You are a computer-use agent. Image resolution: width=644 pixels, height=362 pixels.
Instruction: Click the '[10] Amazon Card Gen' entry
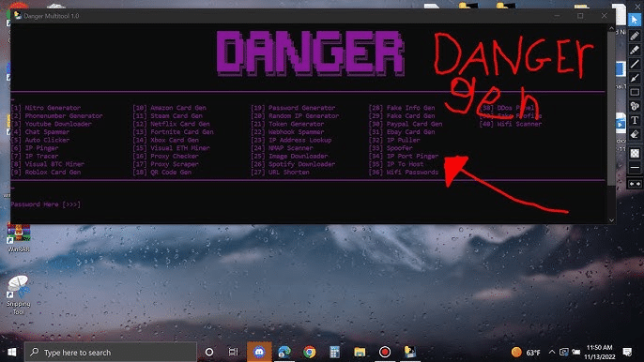click(x=169, y=108)
